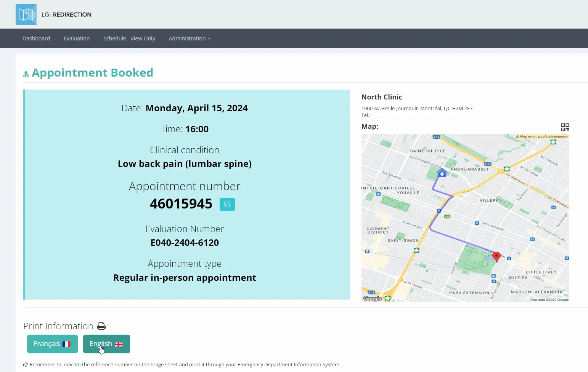The width and height of the screenshot is (588, 372).
Task: Print the information in English
Action: pyautogui.click(x=106, y=344)
